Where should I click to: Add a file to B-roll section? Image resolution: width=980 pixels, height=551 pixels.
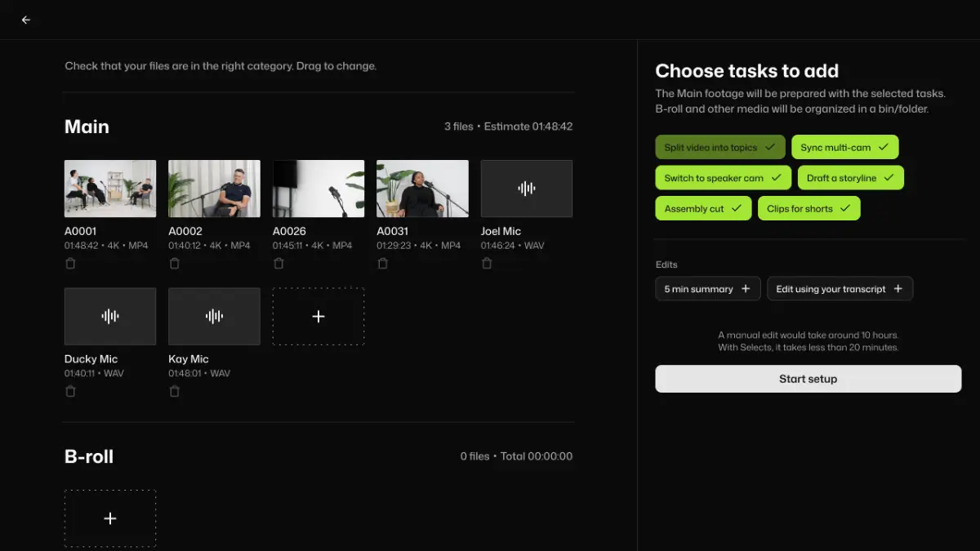click(110, 518)
